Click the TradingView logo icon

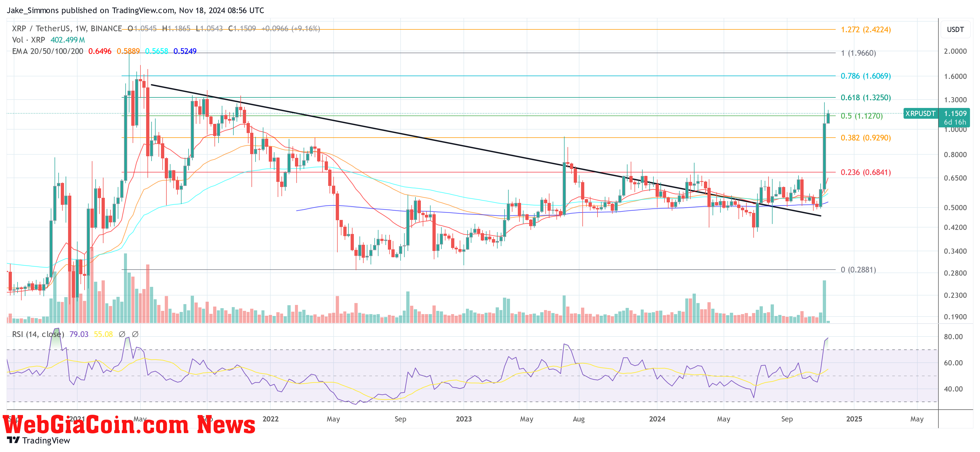(x=13, y=440)
